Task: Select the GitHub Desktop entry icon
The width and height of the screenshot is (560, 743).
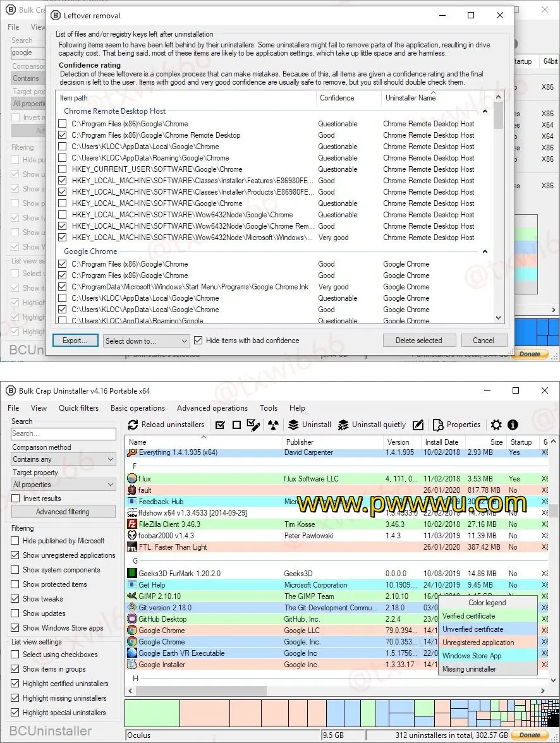Action: coord(132,619)
